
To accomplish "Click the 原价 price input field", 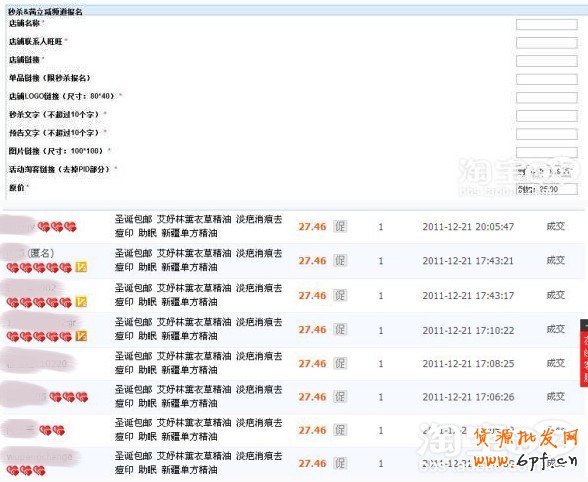I will tap(546, 189).
